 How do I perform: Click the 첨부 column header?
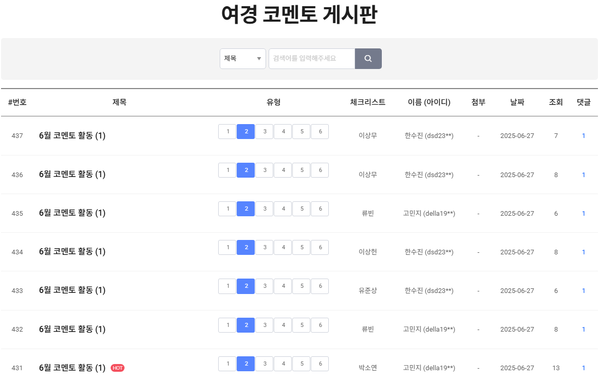(478, 102)
